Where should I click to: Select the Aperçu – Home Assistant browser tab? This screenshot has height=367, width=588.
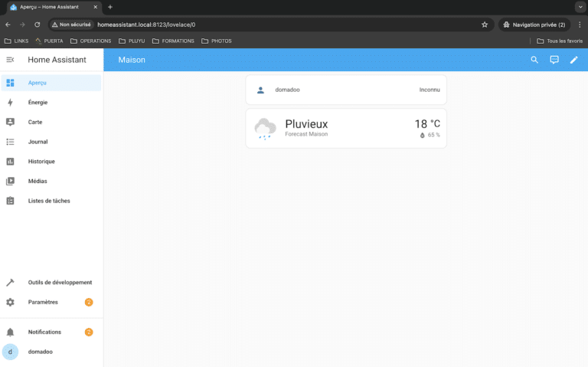(x=54, y=7)
